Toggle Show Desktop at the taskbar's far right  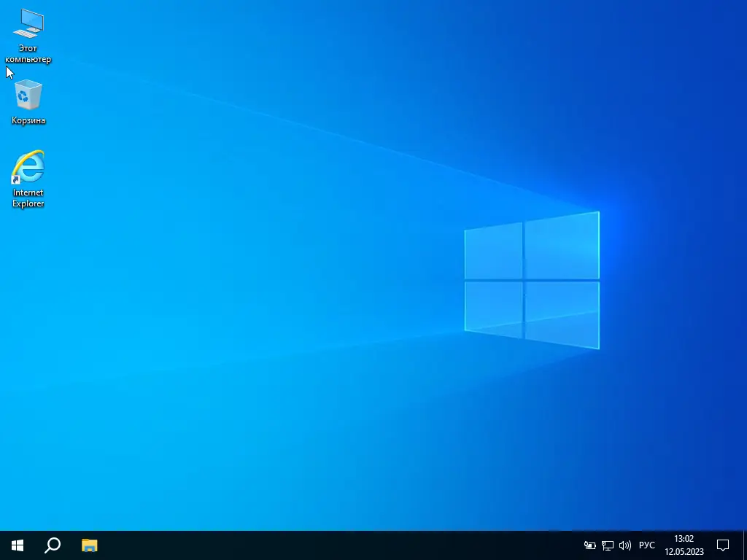point(744,545)
